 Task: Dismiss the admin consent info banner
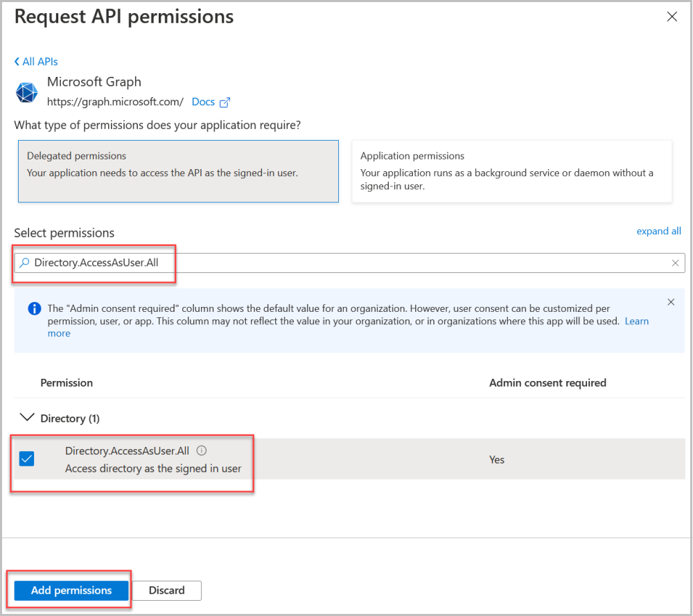click(x=670, y=302)
